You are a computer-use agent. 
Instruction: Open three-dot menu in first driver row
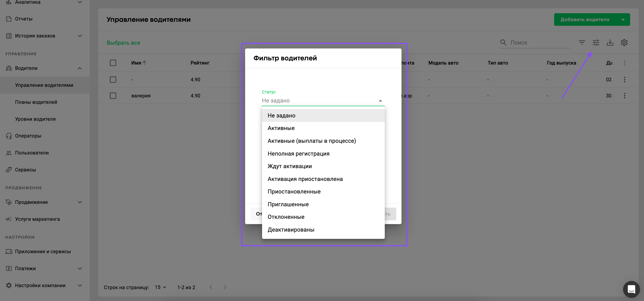coord(624,80)
